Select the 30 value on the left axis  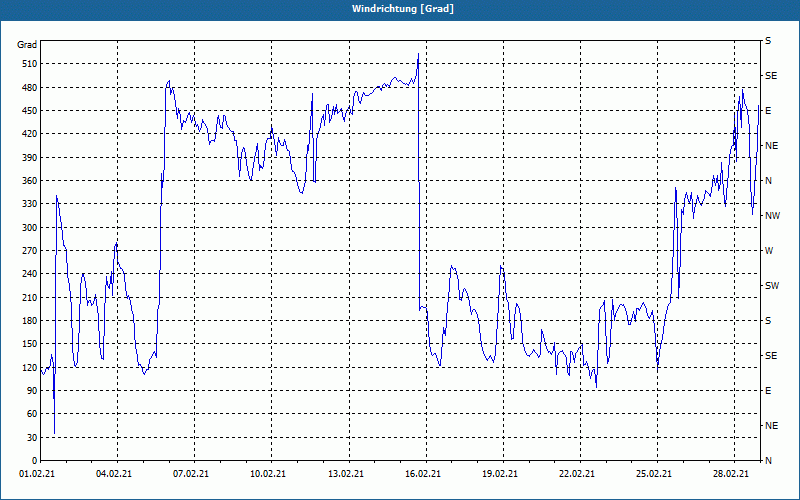(x=32, y=437)
